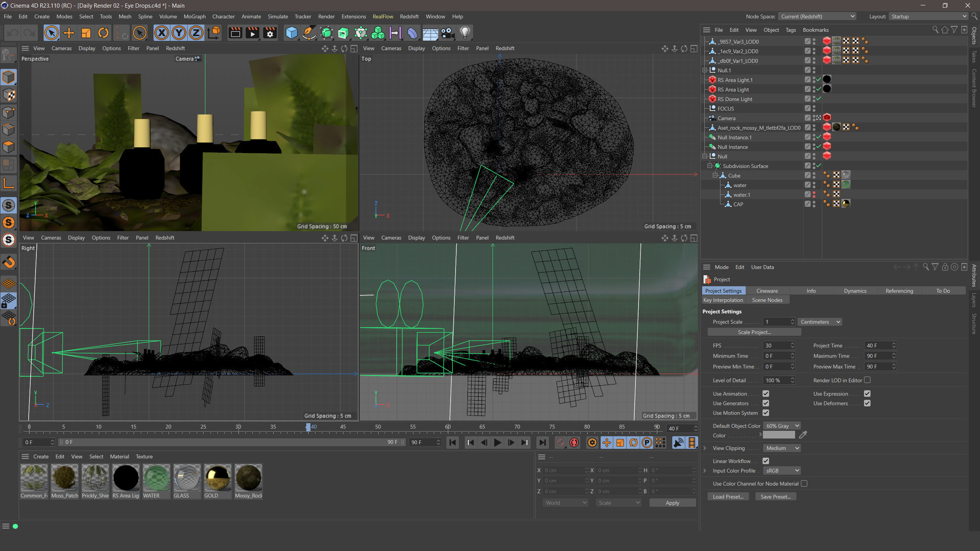Select the Scale tool in top toolbar
This screenshot has width=980, height=551.
pyautogui.click(x=86, y=33)
